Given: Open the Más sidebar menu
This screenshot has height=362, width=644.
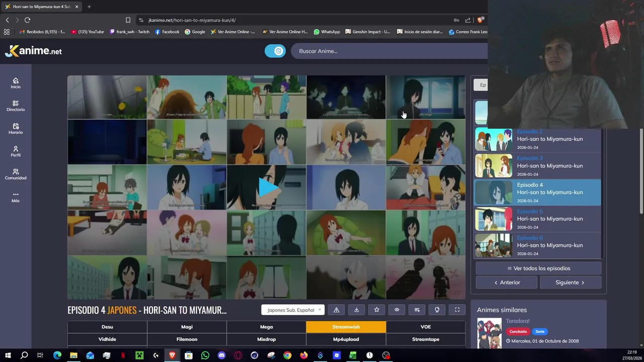Looking at the screenshot, I should pyautogui.click(x=16, y=197).
